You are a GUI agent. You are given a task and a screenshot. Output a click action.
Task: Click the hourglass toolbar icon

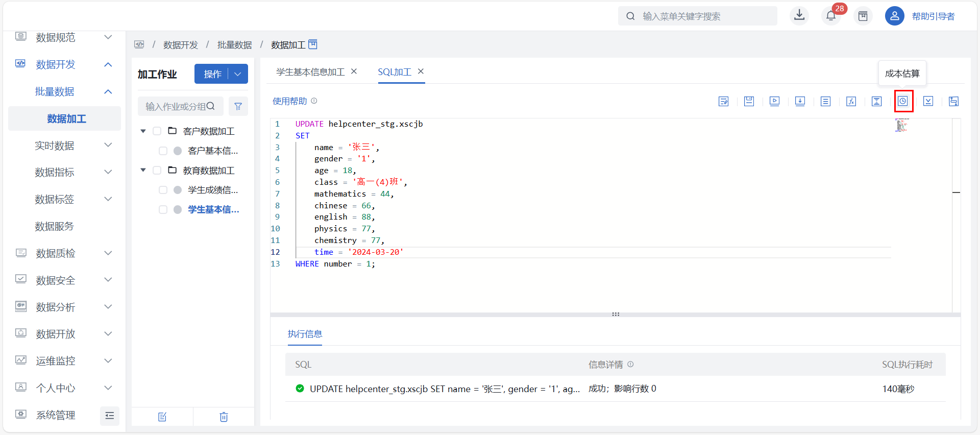coord(876,101)
